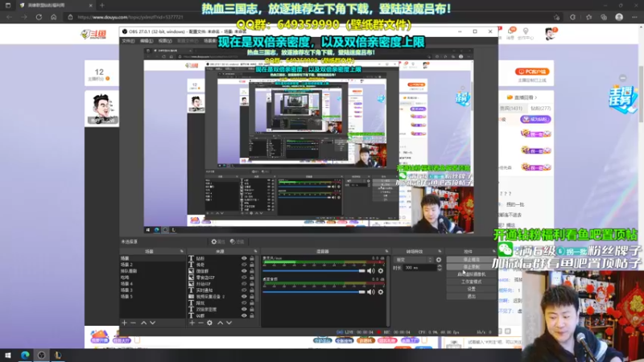Select 场景 5 in Scenes list
Viewport: 644px width, 362px height.
click(152, 296)
